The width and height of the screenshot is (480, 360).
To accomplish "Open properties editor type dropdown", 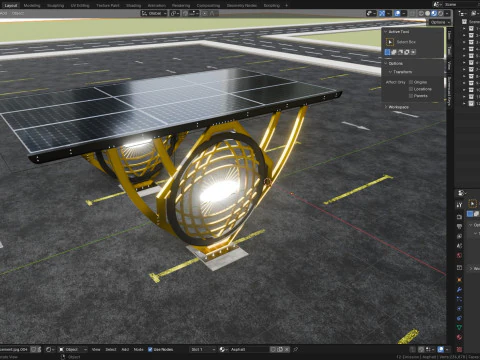I will click(x=462, y=193).
